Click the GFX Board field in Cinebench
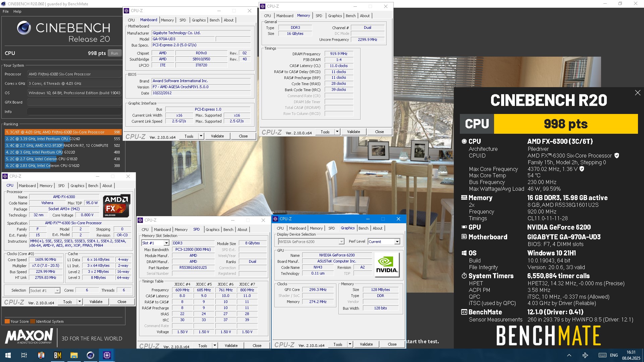The height and width of the screenshot is (362, 644). [74, 102]
